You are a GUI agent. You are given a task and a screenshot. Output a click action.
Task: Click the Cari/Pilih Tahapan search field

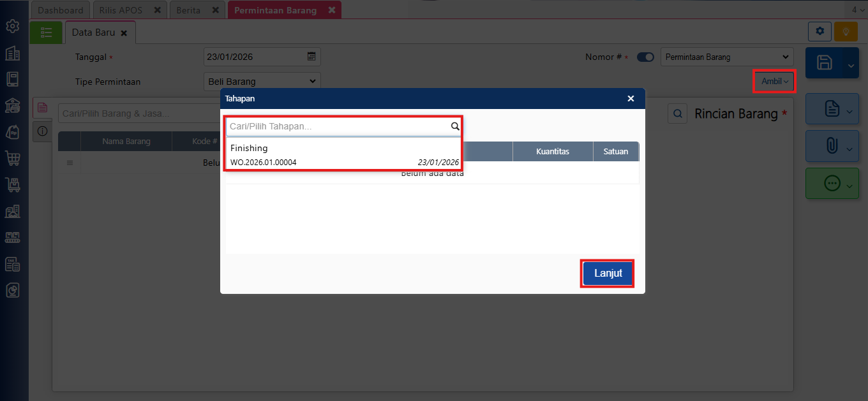point(338,127)
